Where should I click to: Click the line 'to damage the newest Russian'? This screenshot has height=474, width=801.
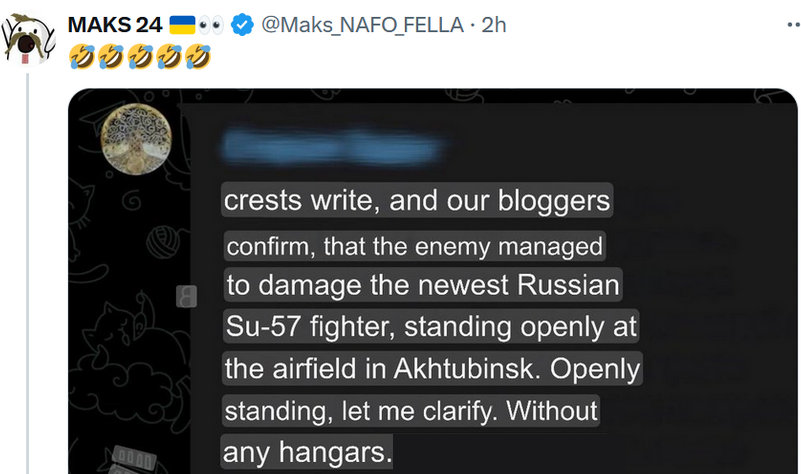pos(423,285)
